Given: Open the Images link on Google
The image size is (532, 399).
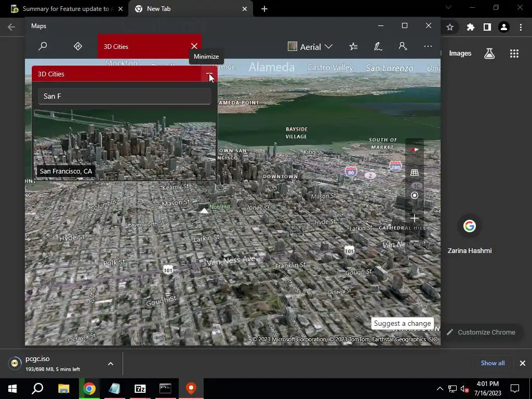Looking at the screenshot, I should (460, 54).
